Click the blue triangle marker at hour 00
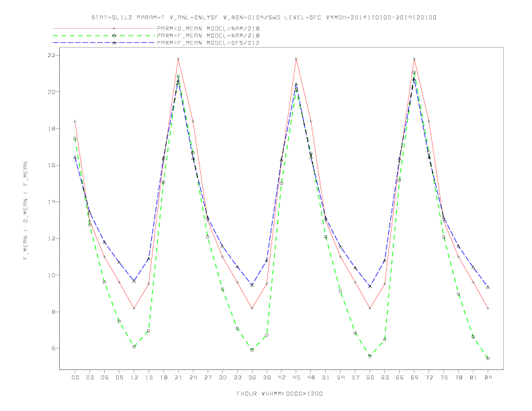Viewport: 532px width, 411px height. [x=75, y=157]
